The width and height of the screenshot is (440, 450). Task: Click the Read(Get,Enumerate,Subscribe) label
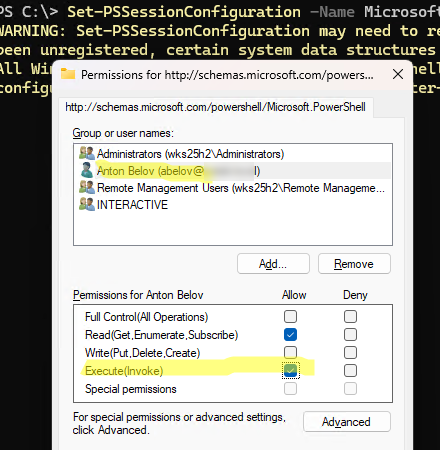point(162,335)
